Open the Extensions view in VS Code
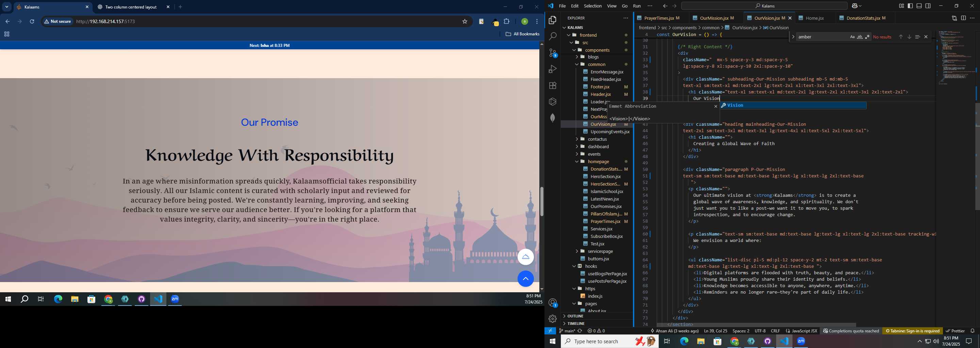Screen dimensions: 980x348 pos(553,86)
